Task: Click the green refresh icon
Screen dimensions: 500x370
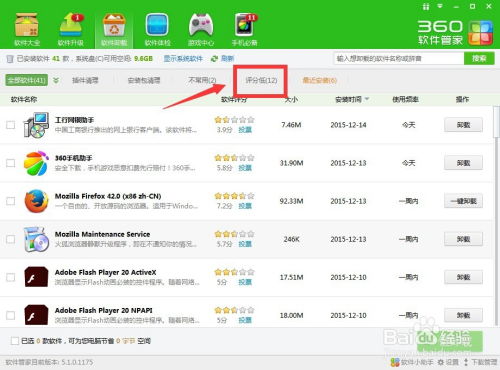Action: point(214,59)
